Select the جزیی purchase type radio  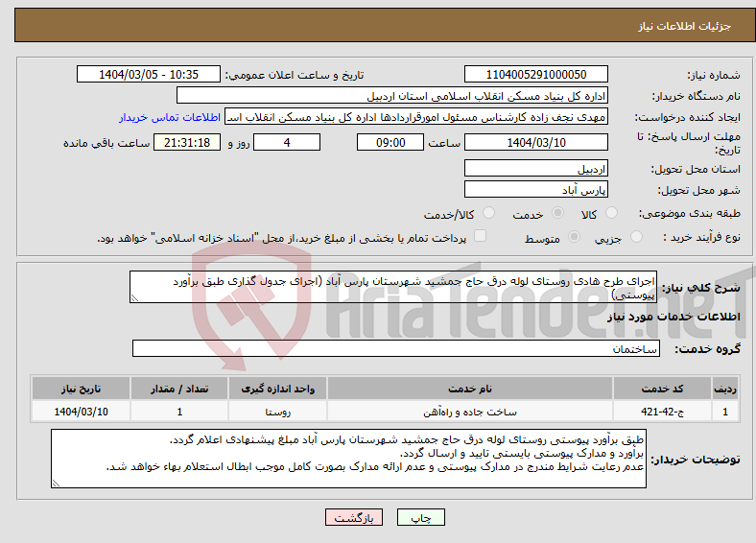pos(636,236)
